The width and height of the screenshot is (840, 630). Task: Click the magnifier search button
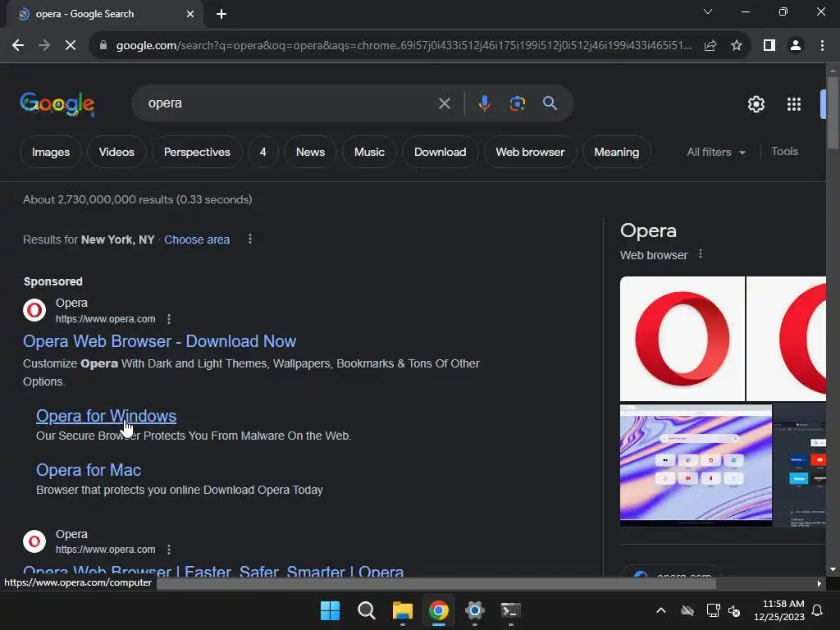click(x=550, y=103)
